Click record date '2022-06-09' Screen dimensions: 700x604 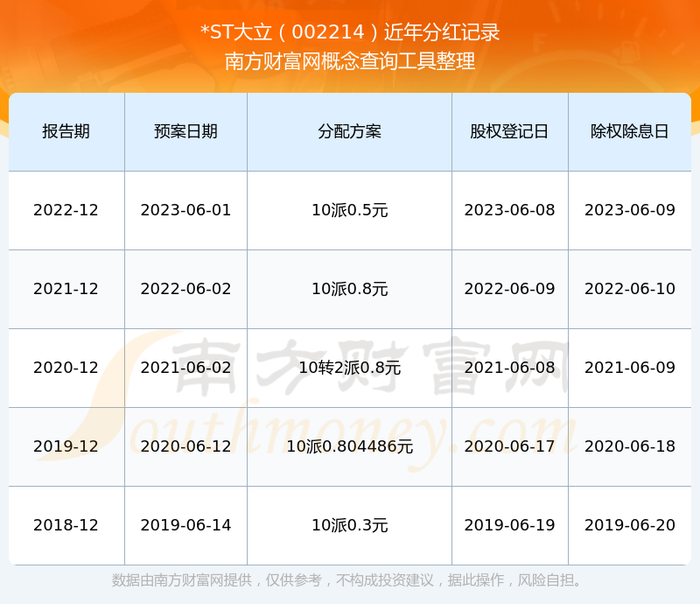pos(509,289)
